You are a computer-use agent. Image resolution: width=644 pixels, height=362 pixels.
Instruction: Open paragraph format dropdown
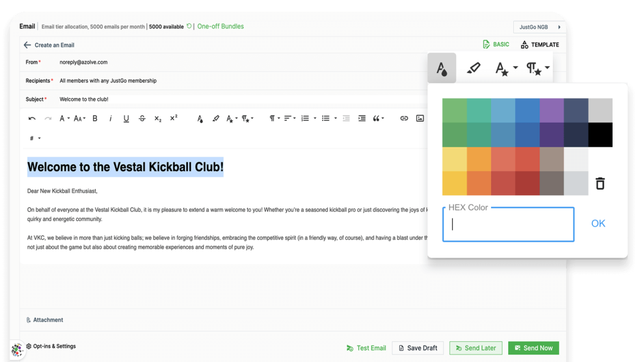(274, 118)
